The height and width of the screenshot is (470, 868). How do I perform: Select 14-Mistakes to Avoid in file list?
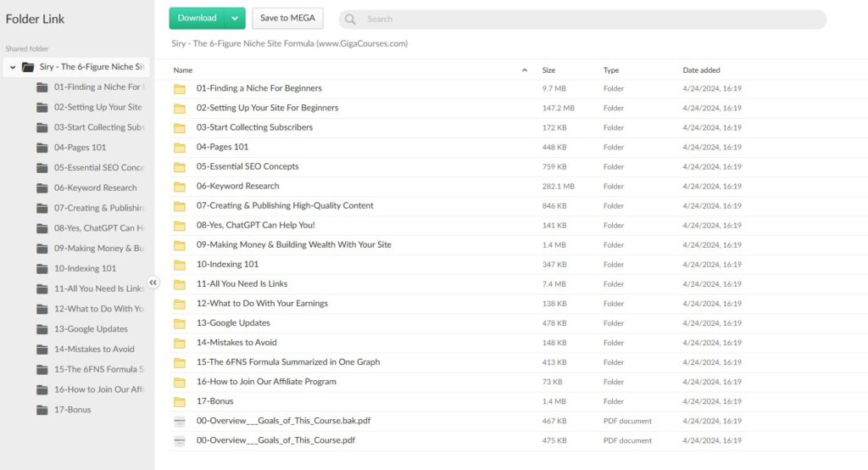(236, 343)
